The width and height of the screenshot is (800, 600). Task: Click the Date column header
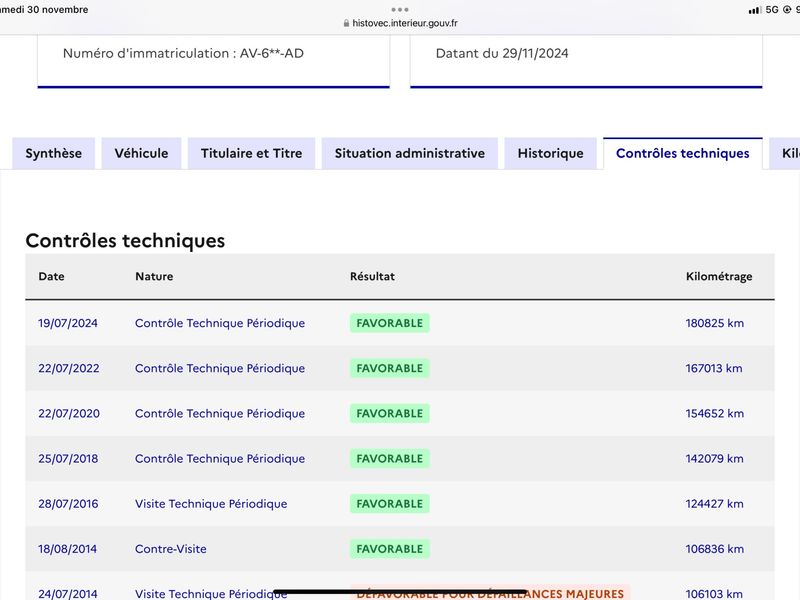[52, 277]
